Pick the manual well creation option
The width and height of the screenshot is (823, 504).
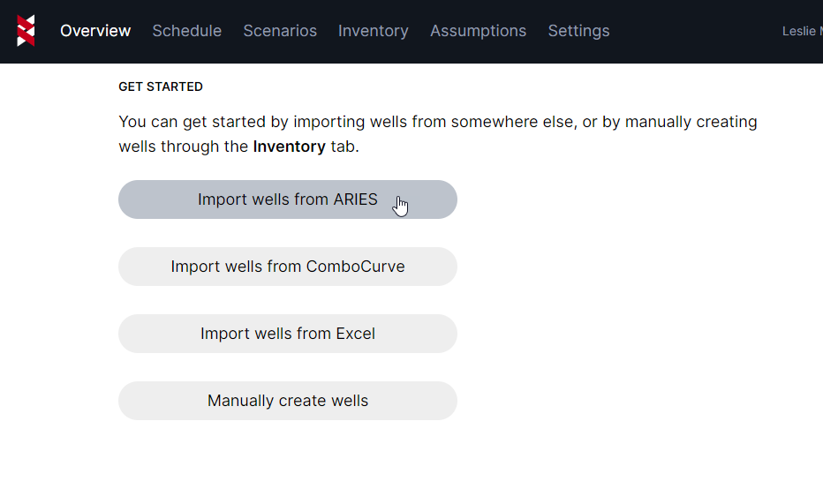click(x=288, y=401)
